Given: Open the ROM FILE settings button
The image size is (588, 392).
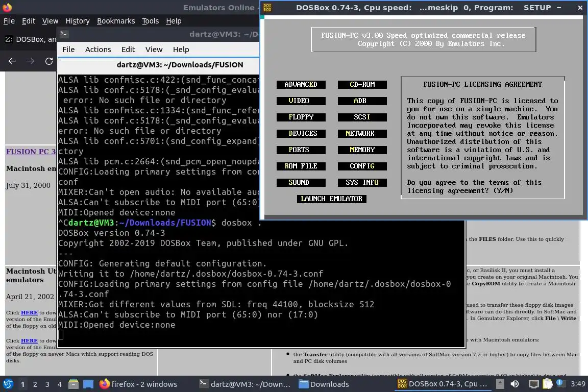Looking at the screenshot, I should coord(301,166).
